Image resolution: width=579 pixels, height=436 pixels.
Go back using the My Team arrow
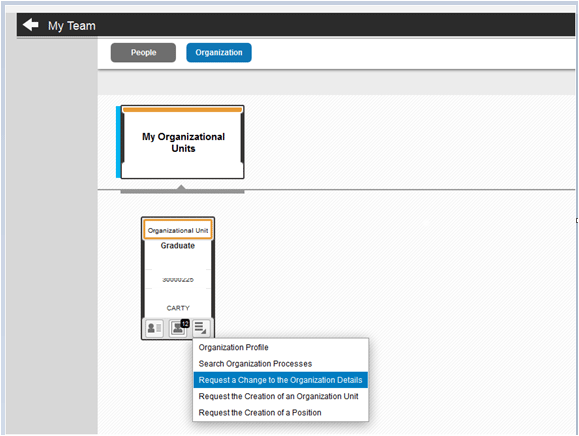coord(31,25)
